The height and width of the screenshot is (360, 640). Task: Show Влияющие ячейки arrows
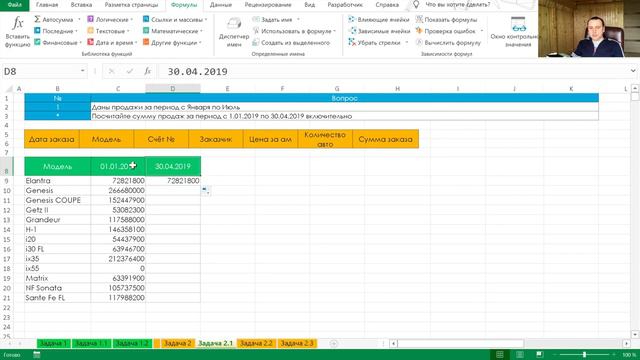tap(379, 19)
